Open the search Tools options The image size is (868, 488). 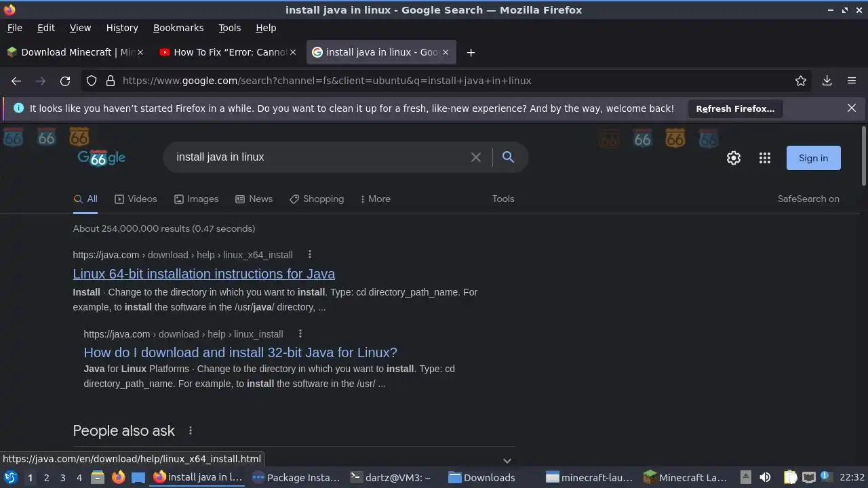point(503,199)
